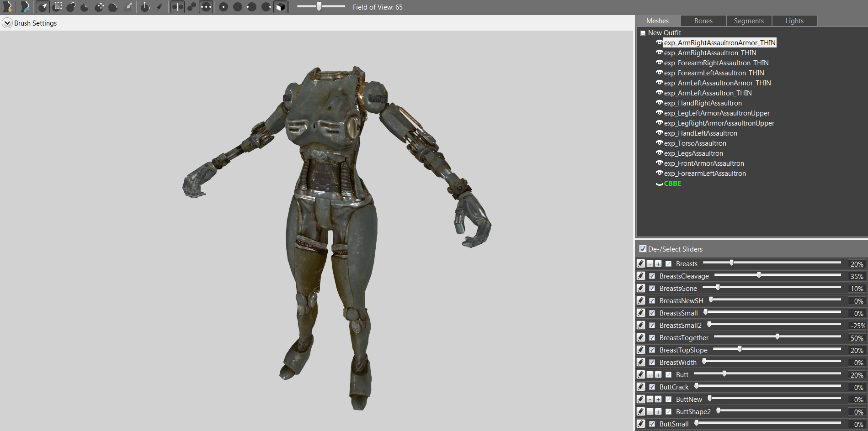Uncheck the BreastsNewSH slider checkbox
868x431 pixels.
652,301
